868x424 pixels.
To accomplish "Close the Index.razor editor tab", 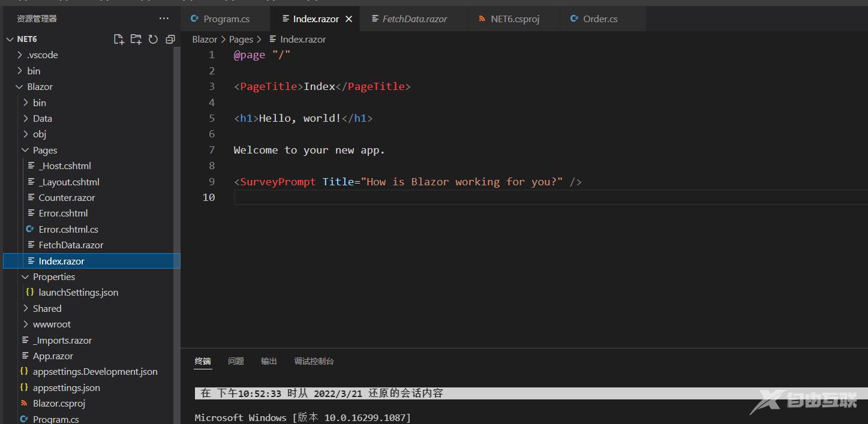I will 349,19.
